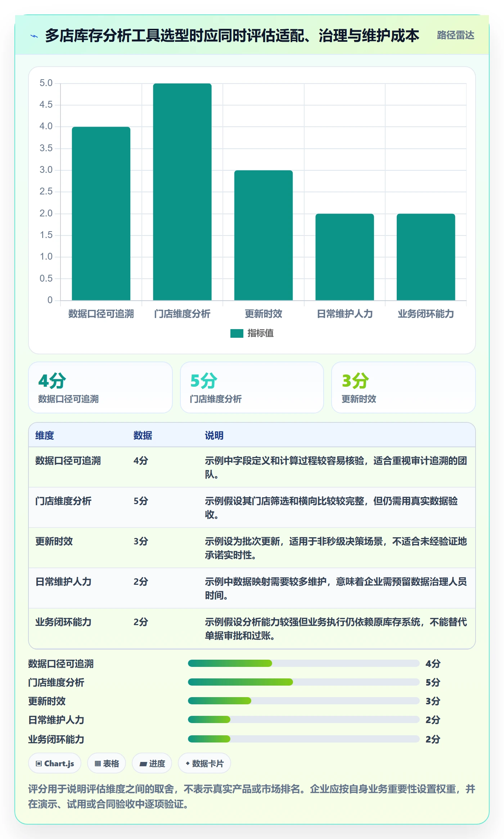
Task: Click 更新时效 label in progress list
Action: (x=47, y=701)
